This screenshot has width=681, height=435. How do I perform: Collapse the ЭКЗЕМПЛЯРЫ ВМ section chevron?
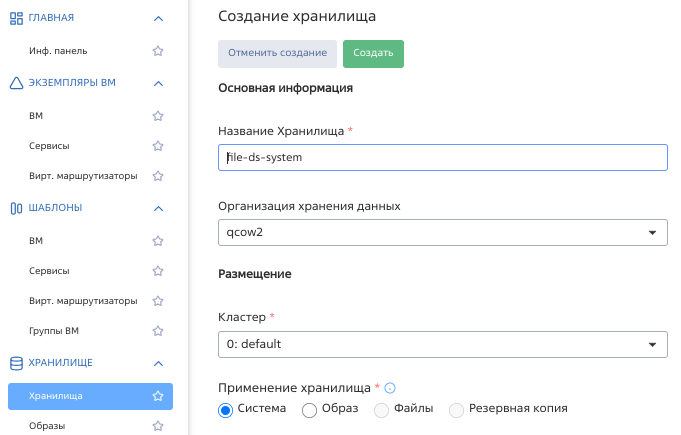159,83
